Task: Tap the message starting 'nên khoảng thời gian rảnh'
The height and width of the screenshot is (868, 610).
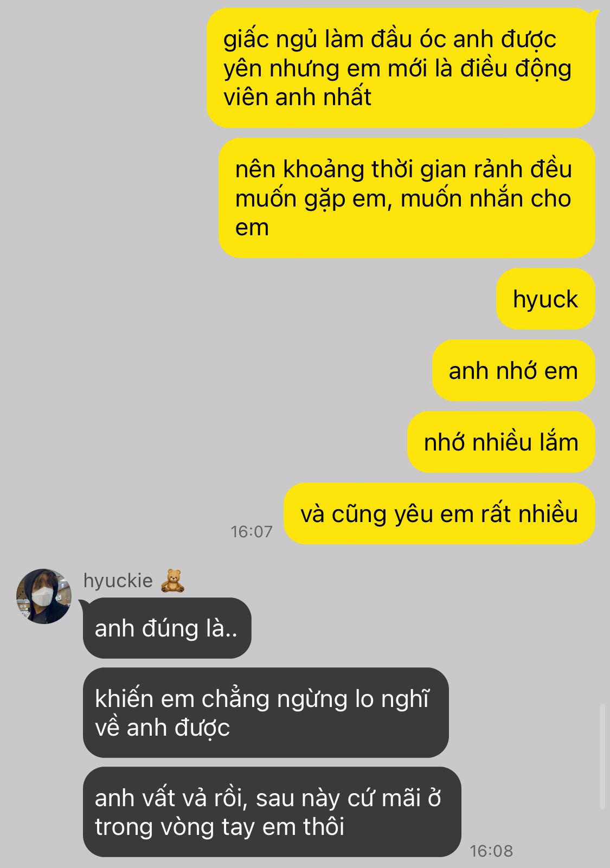Action: point(407,198)
